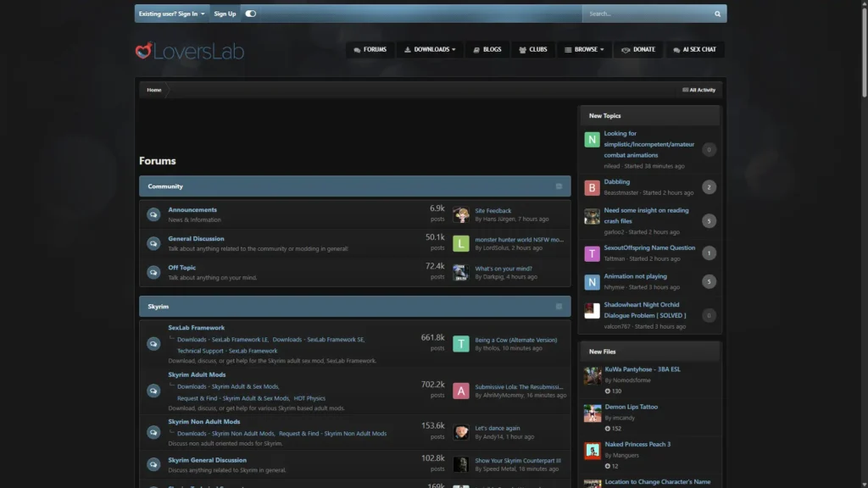Click the Skyrim General Discussion bubble icon
This screenshot has width=868, height=488.
[x=153, y=464]
